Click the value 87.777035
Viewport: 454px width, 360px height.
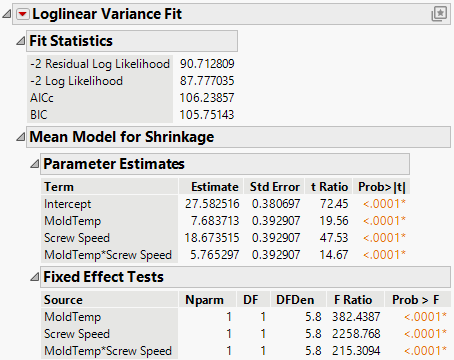pos(207,81)
